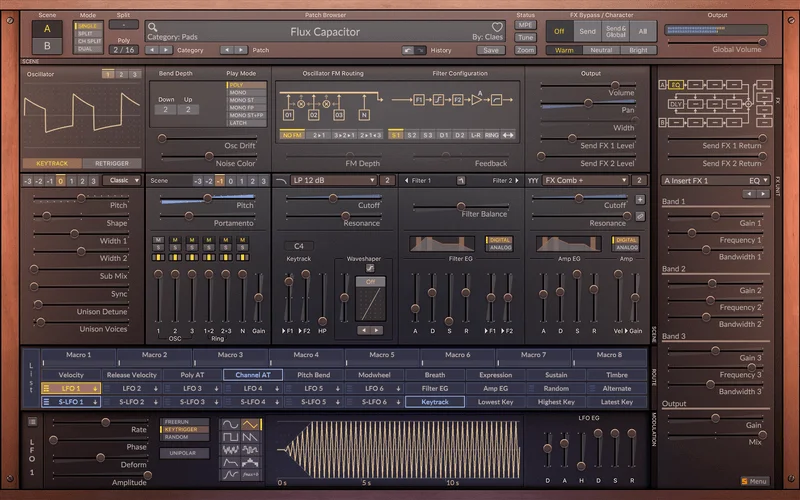Open oscillator type Classic dropdown
Viewport: 800px width, 500px height.
tap(121, 181)
